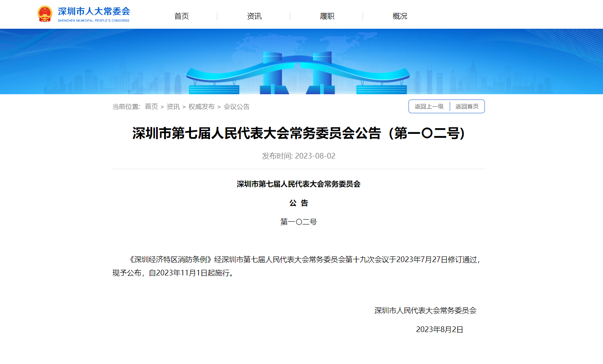603x364 pixels.
Task: Click the 发布时间: 2023-08-02 text
Action: point(298,156)
